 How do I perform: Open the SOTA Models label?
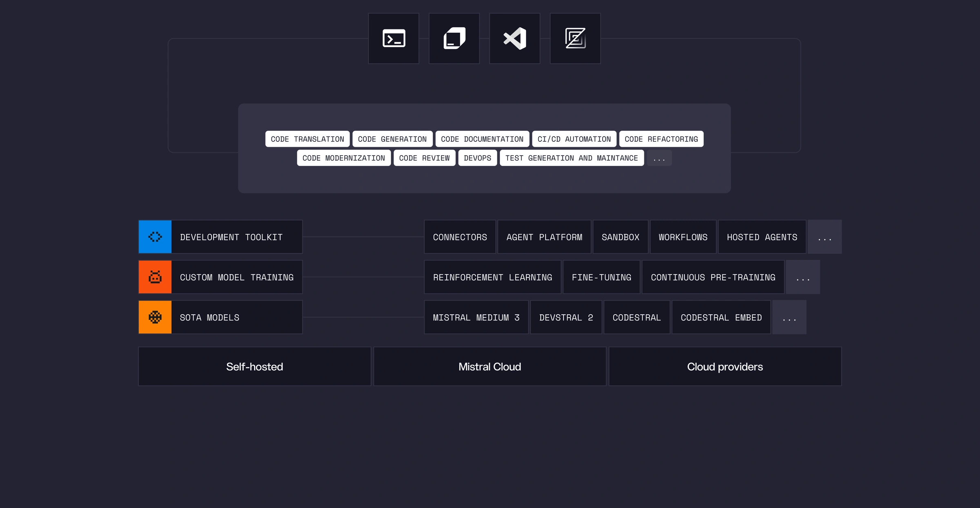click(x=237, y=317)
